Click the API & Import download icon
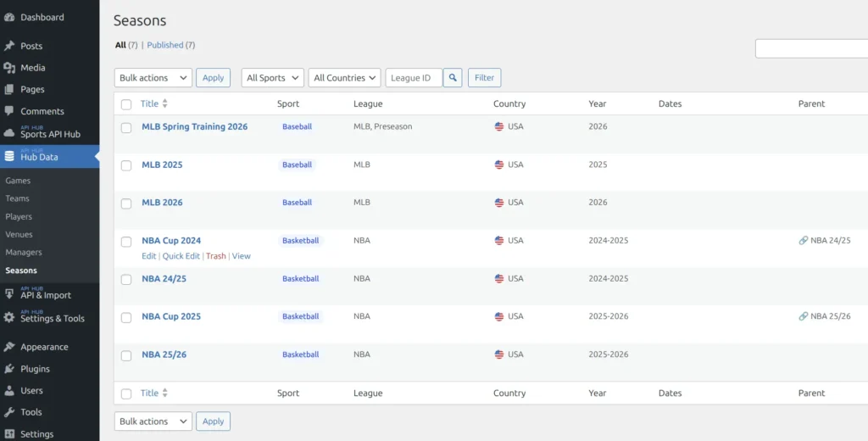The width and height of the screenshot is (868, 441). pyautogui.click(x=8, y=294)
